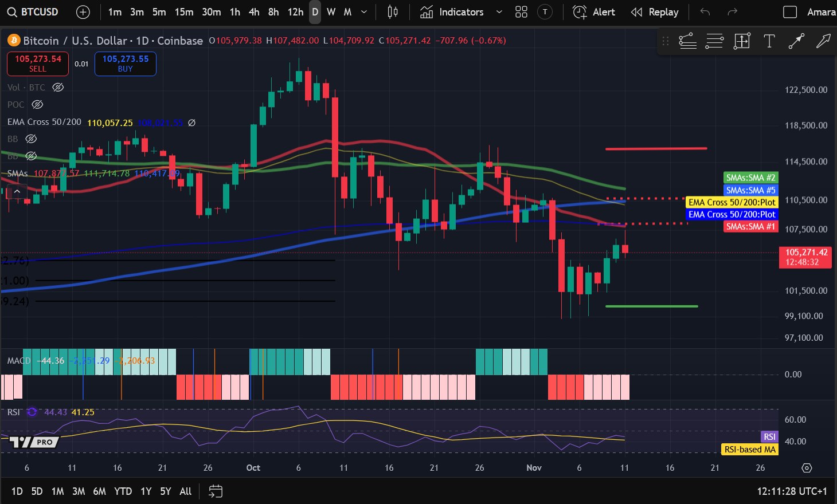Show All available chart history
Viewport: 837px width, 504px height.
[x=185, y=491]
